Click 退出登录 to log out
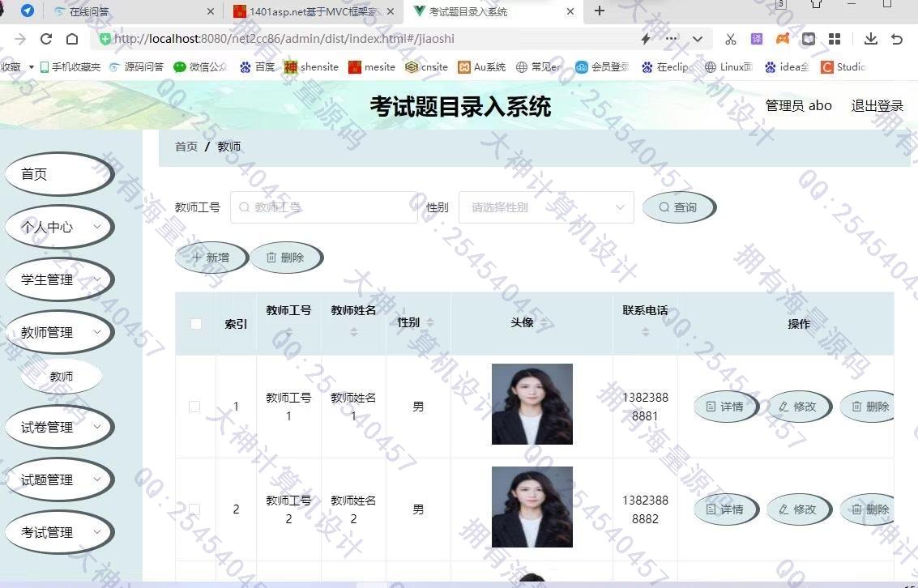The height and width of the screenshot is (588, 918). (x=877, y=106)
